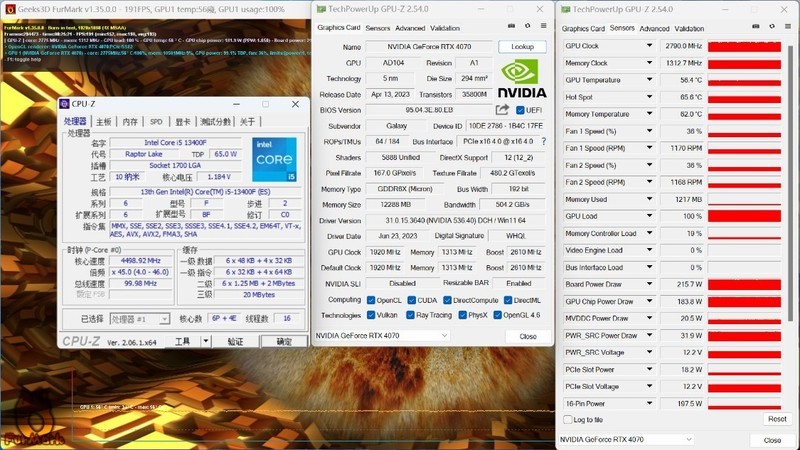Viewport: 800px width, 450px height.
Task: Click the NVIDIA logo
Action: tap(521, 80)
